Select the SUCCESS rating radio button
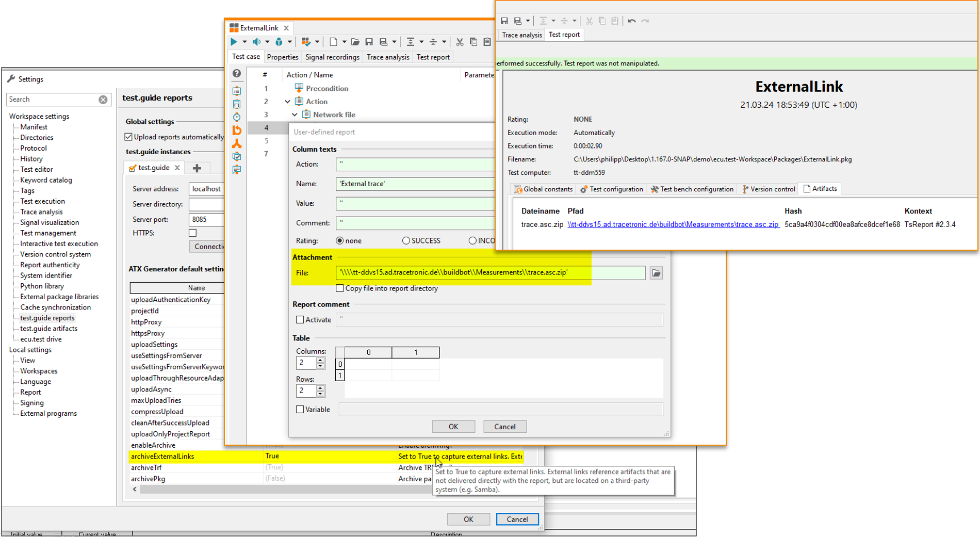 (406, 241)
